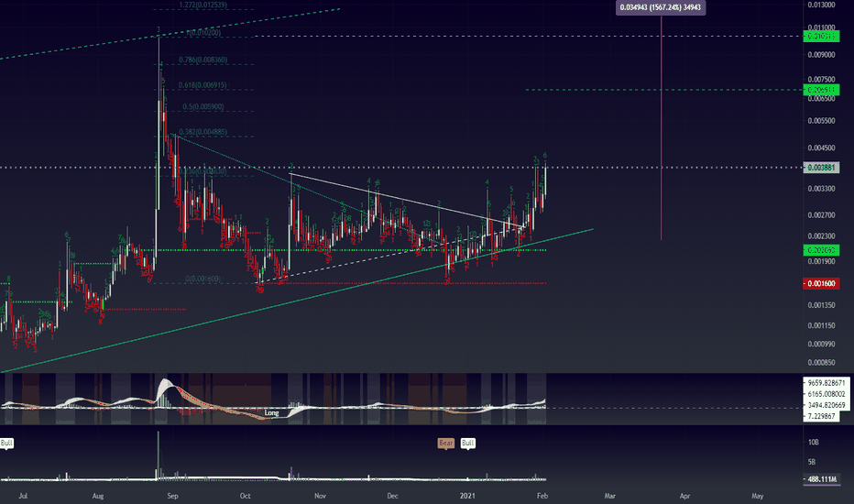Image resolution: width=854 pixels, height=504 pixels.
Task: Click the 0.013000 price axis value
Action: [821, 5]
